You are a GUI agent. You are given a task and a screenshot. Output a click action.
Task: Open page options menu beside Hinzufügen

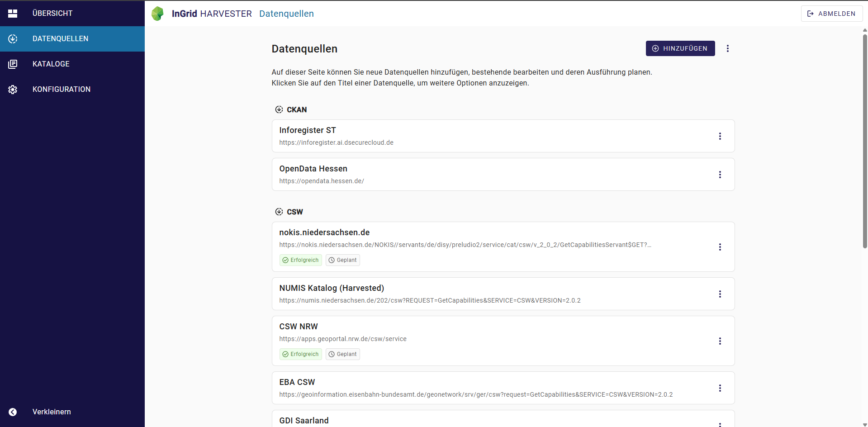[x=728, y=48]
